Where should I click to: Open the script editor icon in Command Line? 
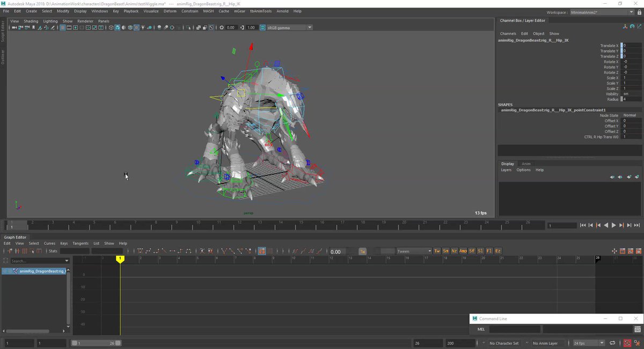tap(637, 329)
